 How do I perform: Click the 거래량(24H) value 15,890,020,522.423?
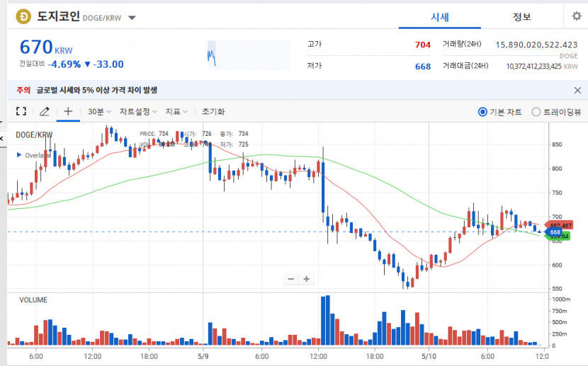pyautogui.click(x=536, y=45)
